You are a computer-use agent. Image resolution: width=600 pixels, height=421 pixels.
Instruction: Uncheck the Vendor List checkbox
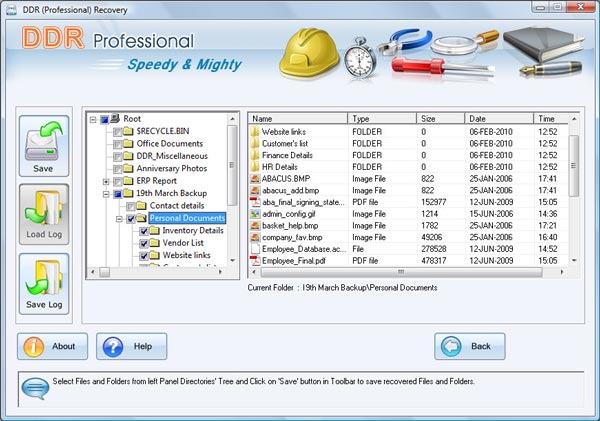[144, 243]
